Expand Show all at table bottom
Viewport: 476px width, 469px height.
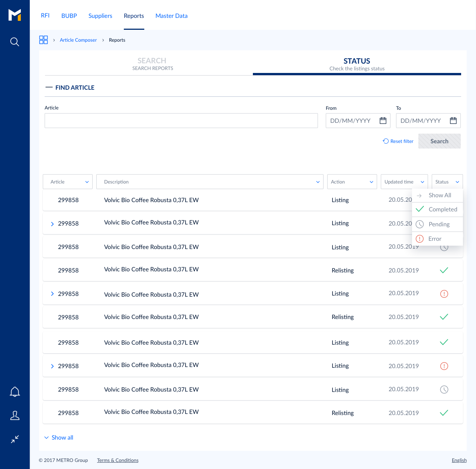59,437
